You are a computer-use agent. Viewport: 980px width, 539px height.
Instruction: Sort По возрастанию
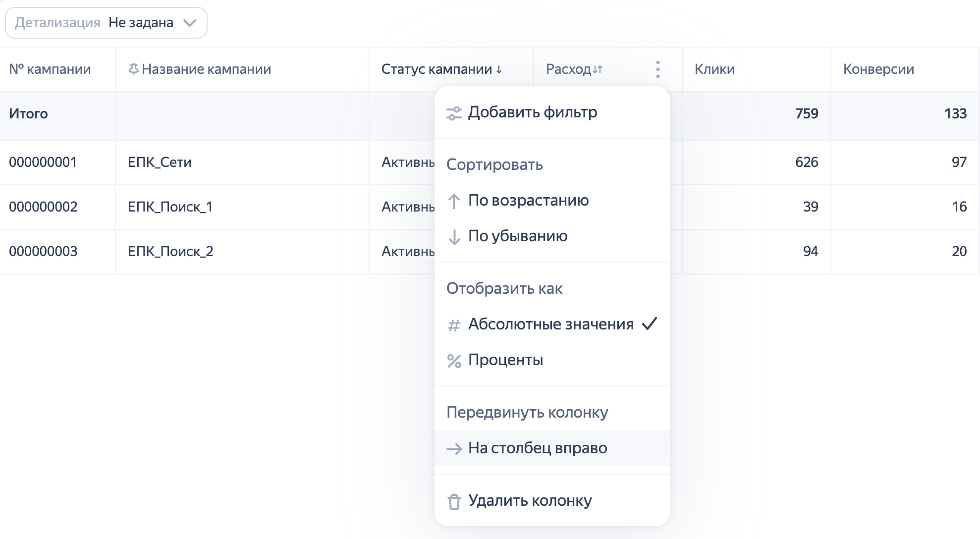(528, 200)
